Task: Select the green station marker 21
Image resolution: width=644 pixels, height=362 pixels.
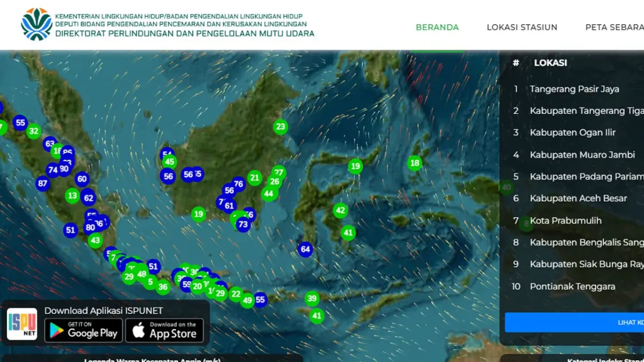Action: [254, 178]
